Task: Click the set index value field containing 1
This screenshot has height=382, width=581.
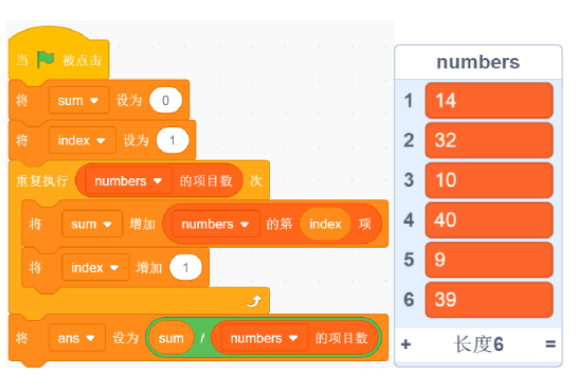Action: 172,140
